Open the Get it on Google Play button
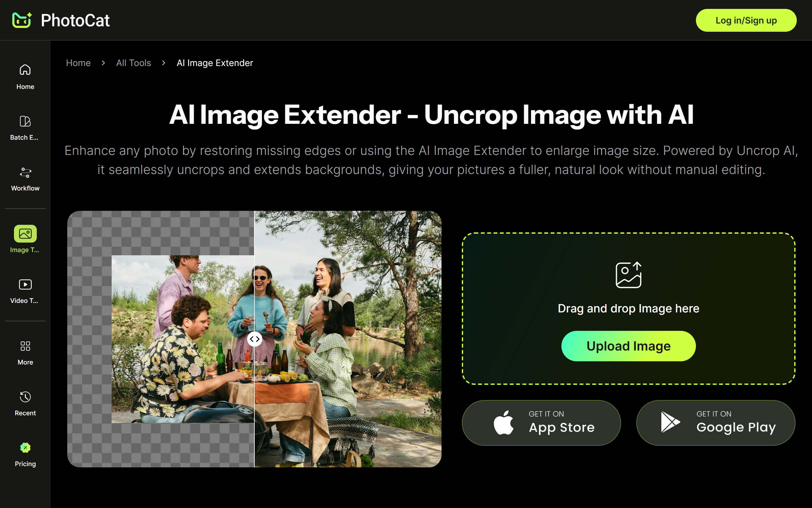This screenshot has width=812, height=508. click(x=716, y=423)
